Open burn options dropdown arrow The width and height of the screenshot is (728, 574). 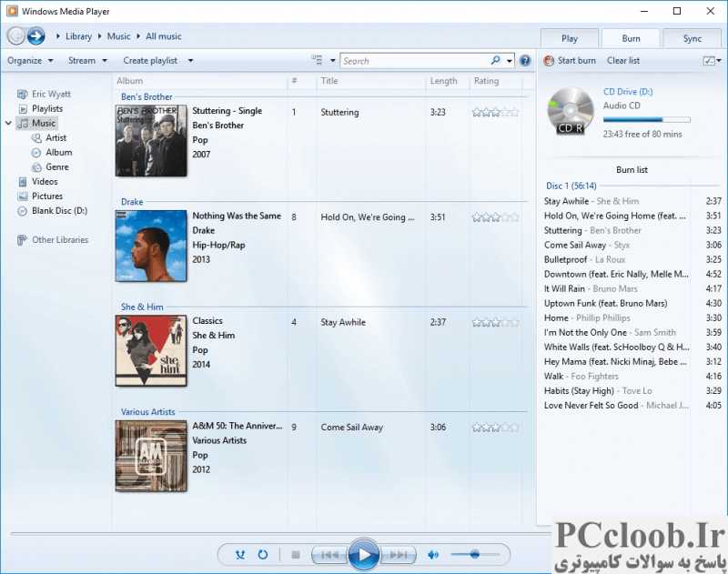pos(719,61)
